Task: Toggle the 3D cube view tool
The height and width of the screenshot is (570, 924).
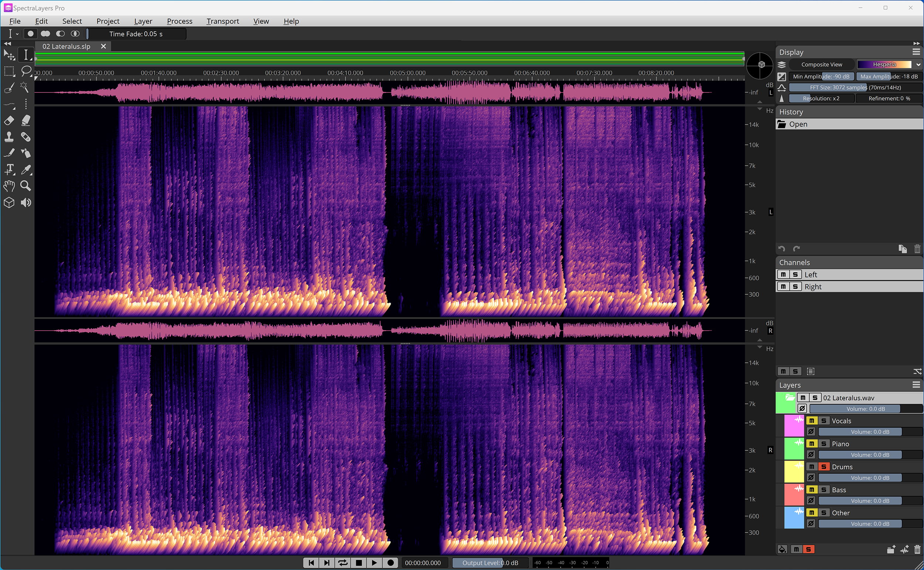Action: 9,203
